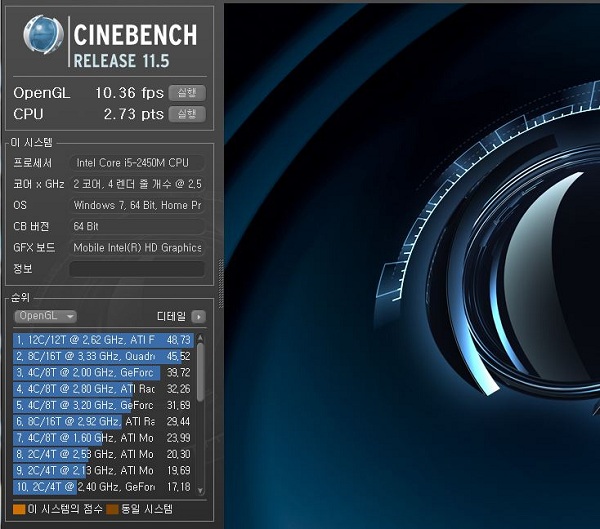Select ranking row 5. 4C/8T @ 3.20 GHz

(x=103, y=405)
